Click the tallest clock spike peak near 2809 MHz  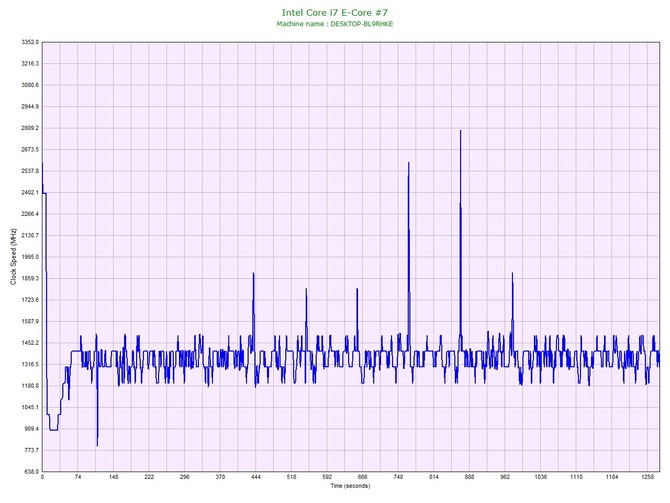pos(461,131)
